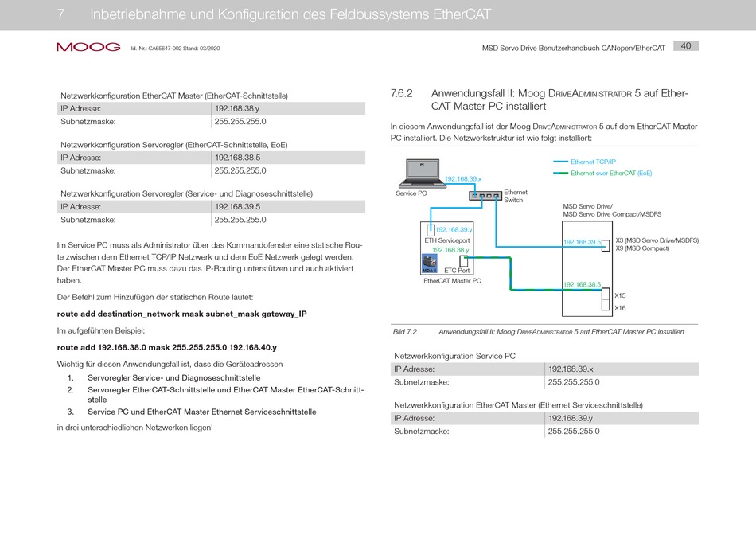Click 'X16' port label
This screenshot has width=756, height=535.
pos(620,308)
